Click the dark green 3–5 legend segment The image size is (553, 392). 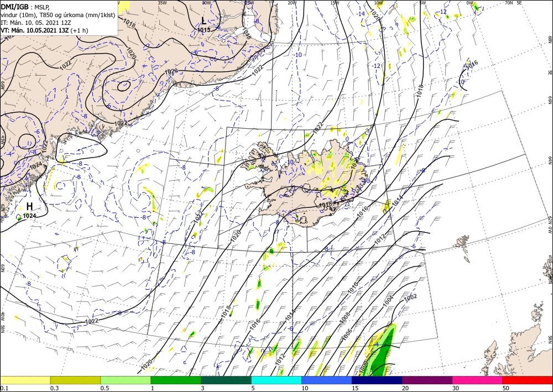[226, 380]
